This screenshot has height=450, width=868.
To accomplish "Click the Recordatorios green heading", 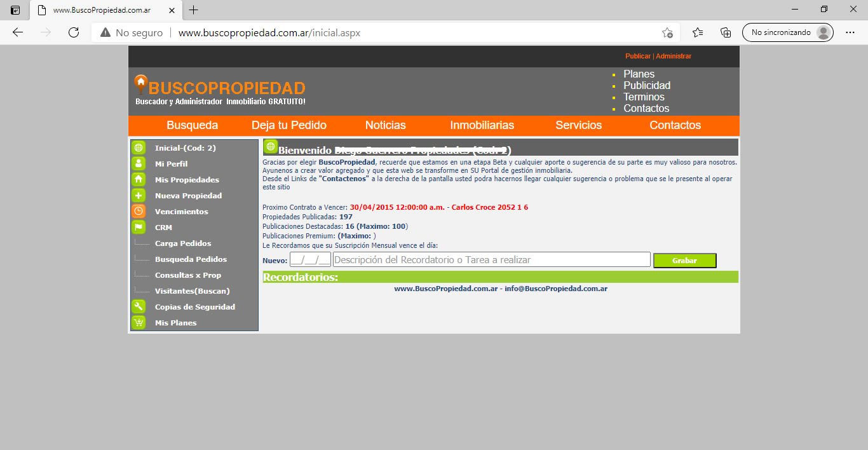I will point(301,277).
